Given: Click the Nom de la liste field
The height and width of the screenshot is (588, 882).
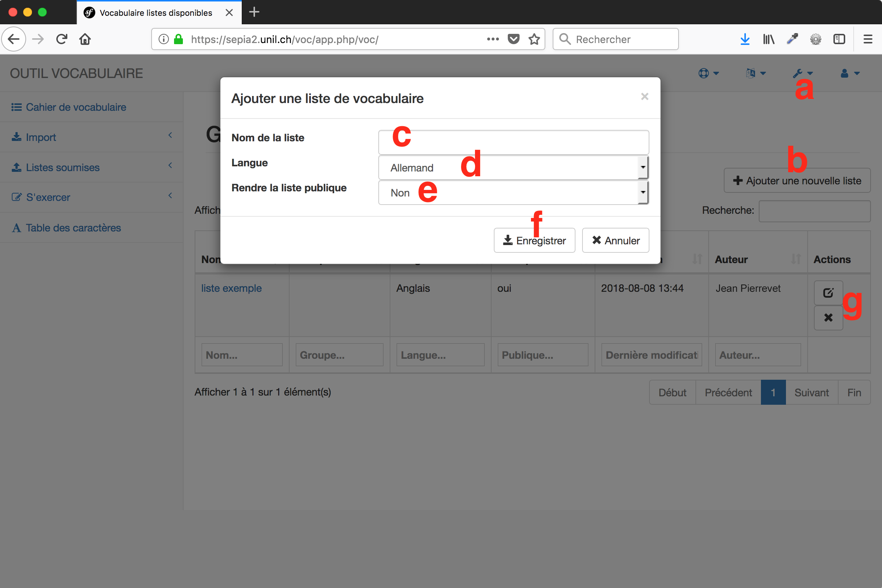Looking at the screenshot, I should [x=513, y=142].
